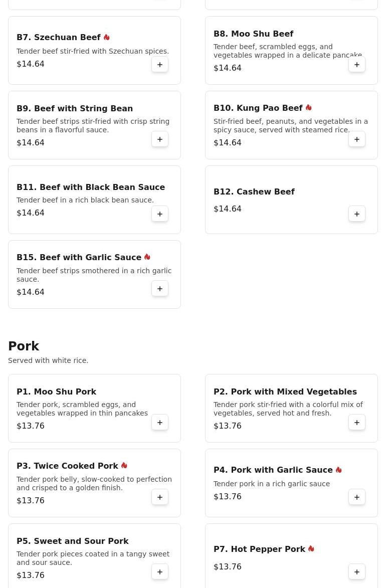This screenshot has width=386, height=588.
Task: Add Beef with Garlic Sauce item
Action: (160, 289)
